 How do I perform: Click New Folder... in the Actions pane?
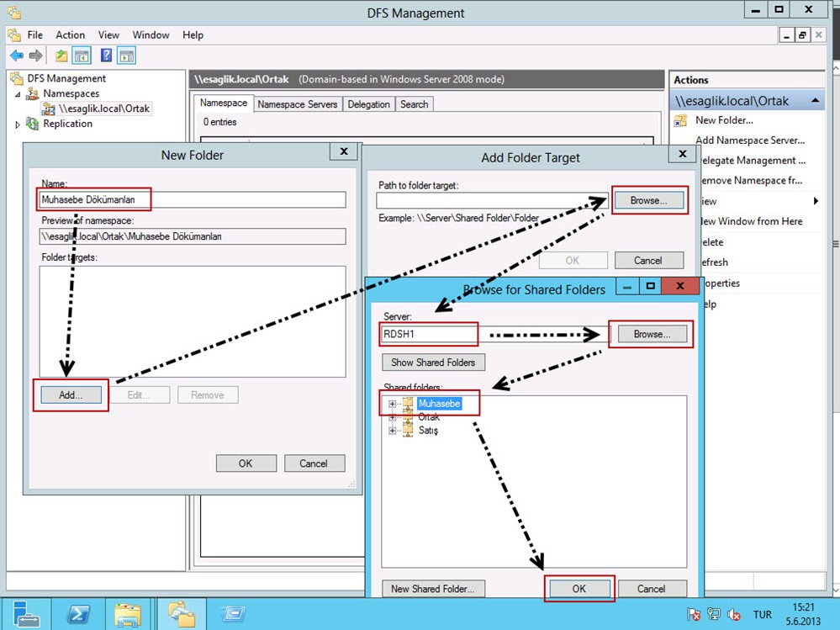click(724, 120)
